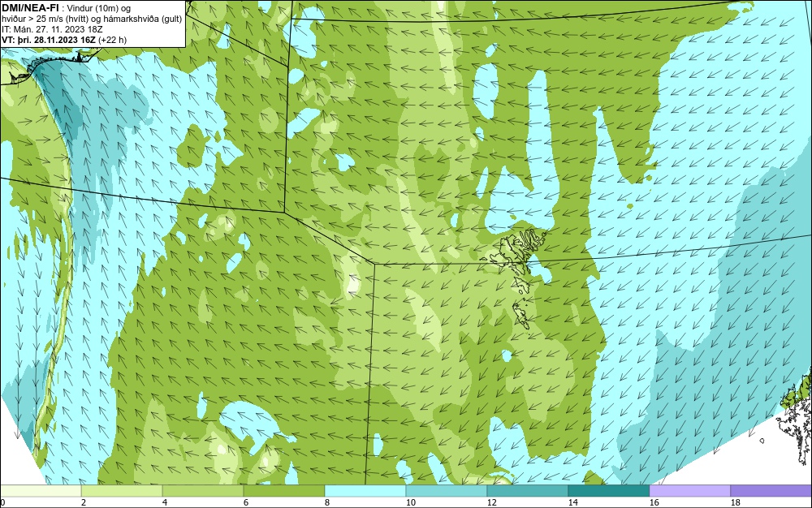
Task: Click the legend scale label '14'
Action: point(572,502)
